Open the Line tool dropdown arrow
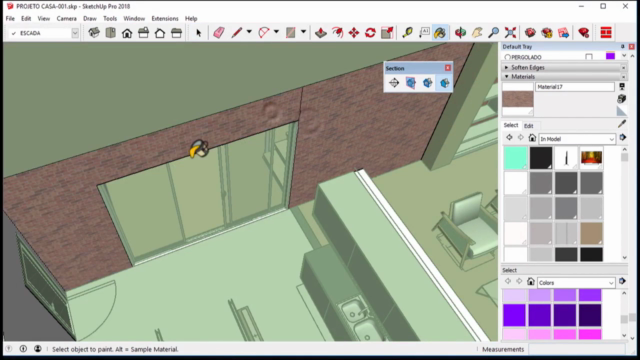The image size is (640, 360). [x=249, y=32]
